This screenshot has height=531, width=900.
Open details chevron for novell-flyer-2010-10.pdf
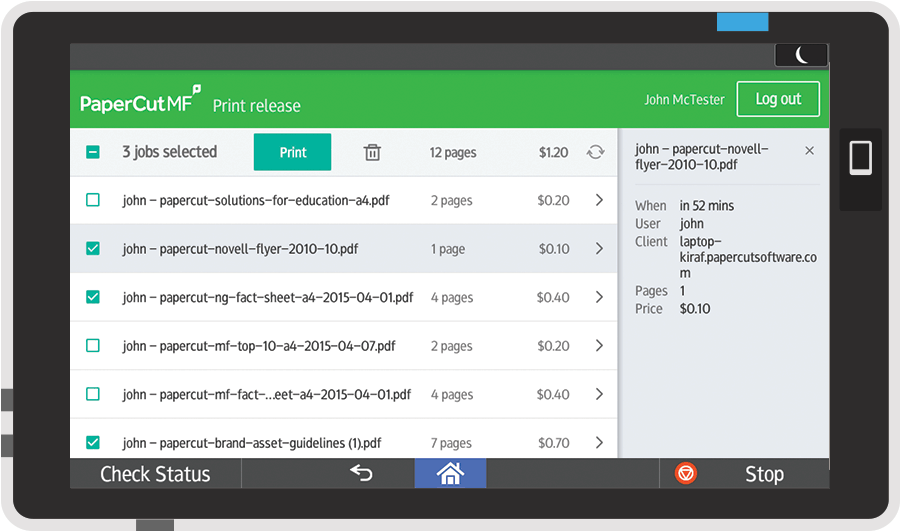coord(599,249)
